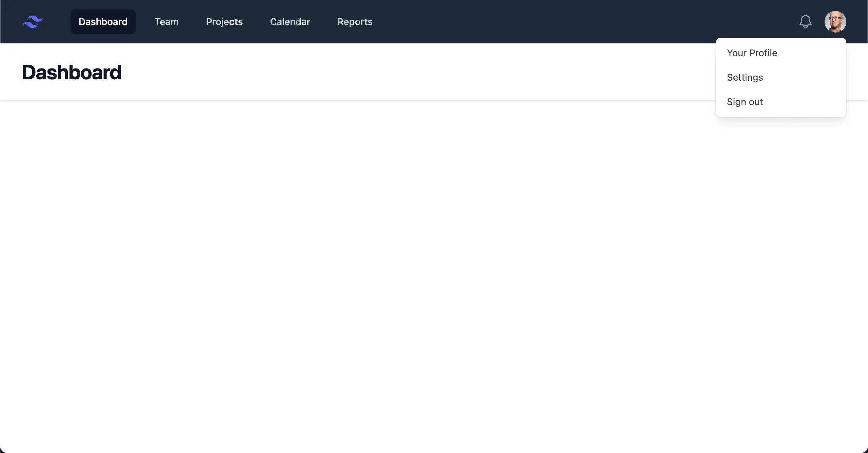Screen dimensions: 868x453
Task: Click the Calendar navigation menu item
Action: click(290, 21)
